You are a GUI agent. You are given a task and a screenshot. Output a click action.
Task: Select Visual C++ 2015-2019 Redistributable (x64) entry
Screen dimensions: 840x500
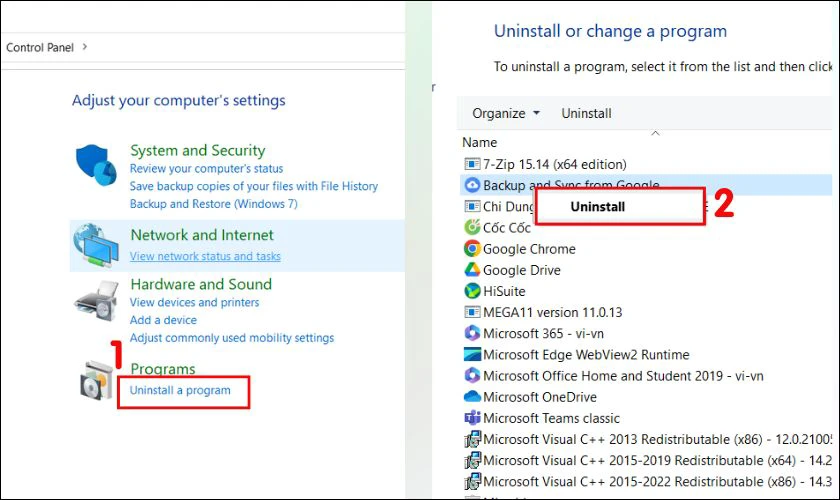657,460
